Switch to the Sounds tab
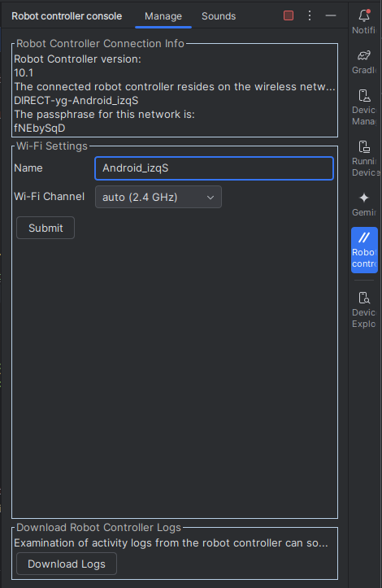This screenshot has height=588, width=382. (219, 16)
